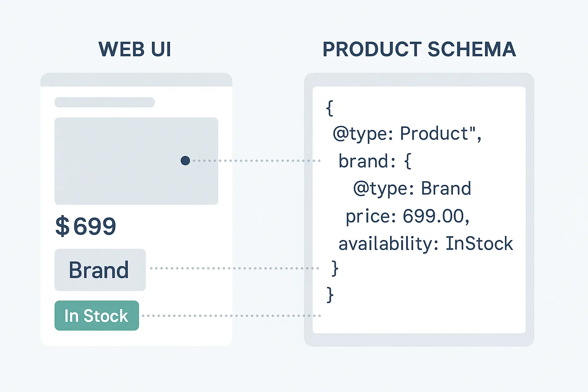Viewport: 588px width, 392px height.
Task: Click the 'brand: {' code line
Action: coord(375,161)
